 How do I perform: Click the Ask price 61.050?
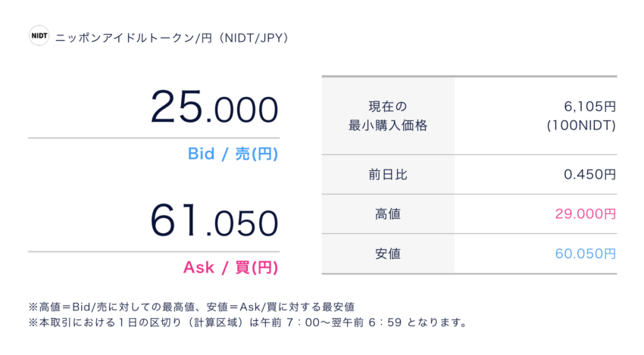click(x=214, y=220)
